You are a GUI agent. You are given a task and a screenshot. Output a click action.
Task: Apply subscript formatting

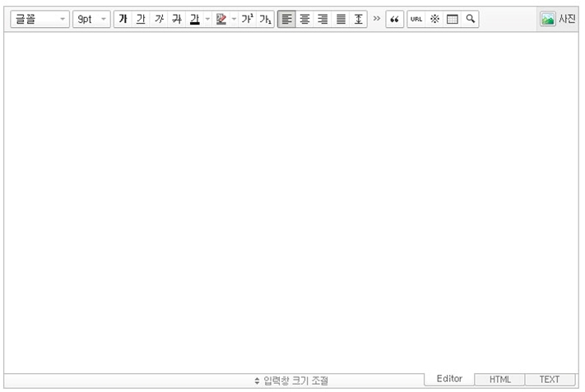click(x=265, y=20)
